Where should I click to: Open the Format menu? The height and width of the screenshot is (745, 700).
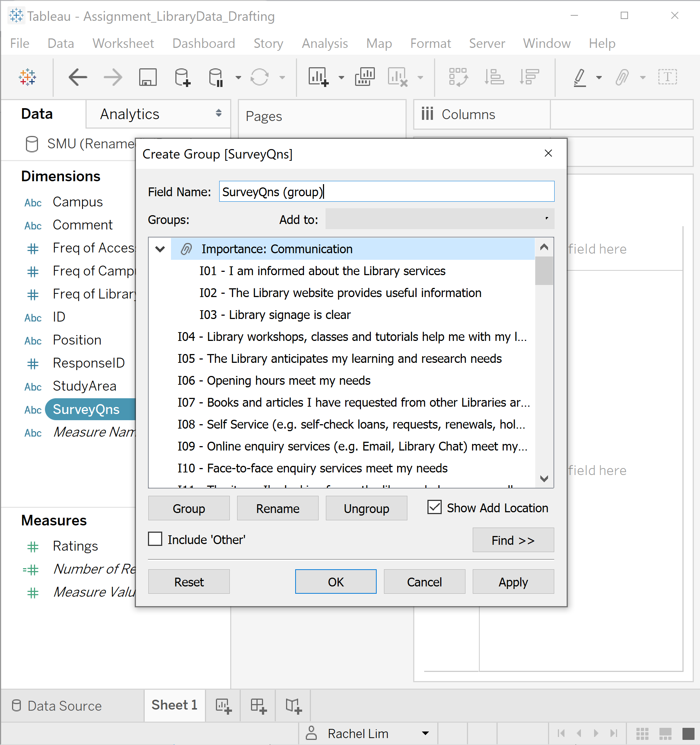pos(431,43)
